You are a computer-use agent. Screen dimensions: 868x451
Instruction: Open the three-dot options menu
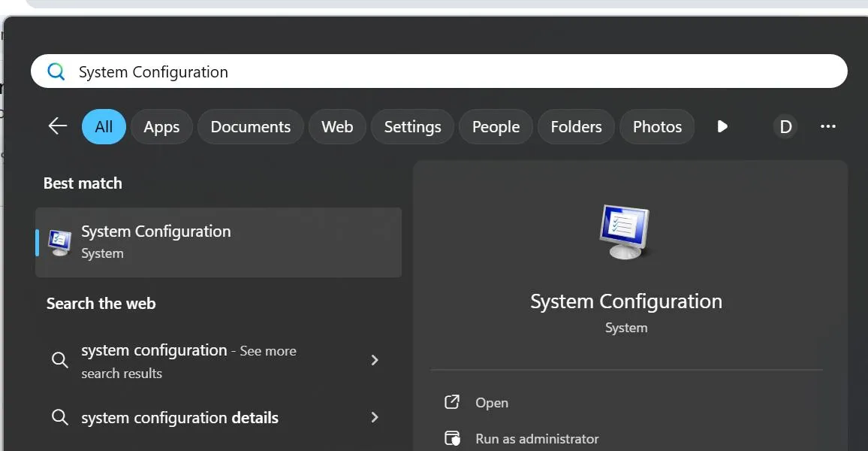coord(828,126)
